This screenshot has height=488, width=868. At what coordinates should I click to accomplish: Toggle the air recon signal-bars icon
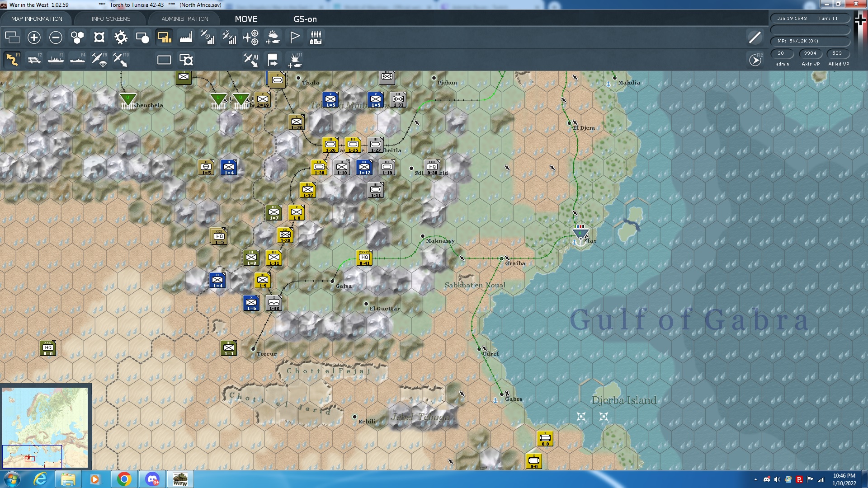tap(208, 37)
